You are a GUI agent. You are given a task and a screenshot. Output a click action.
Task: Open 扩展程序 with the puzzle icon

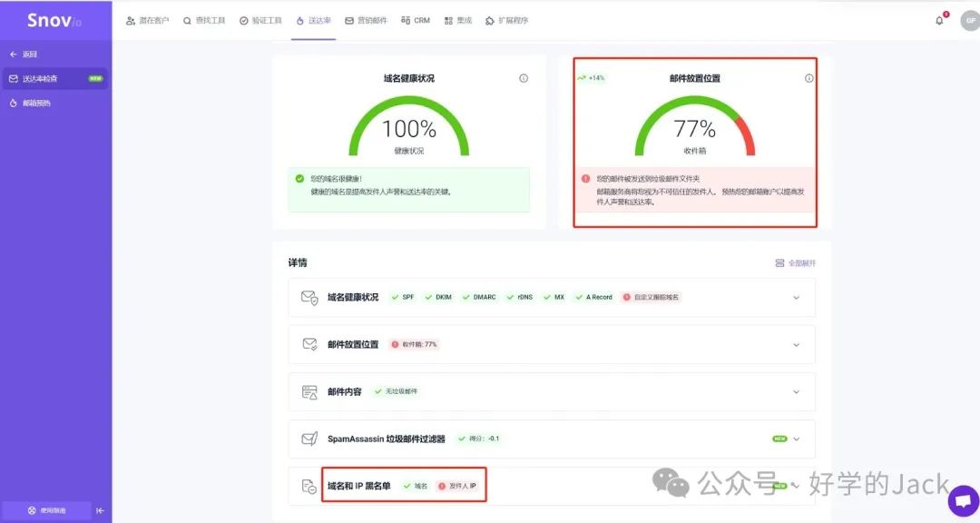point(507,21)
